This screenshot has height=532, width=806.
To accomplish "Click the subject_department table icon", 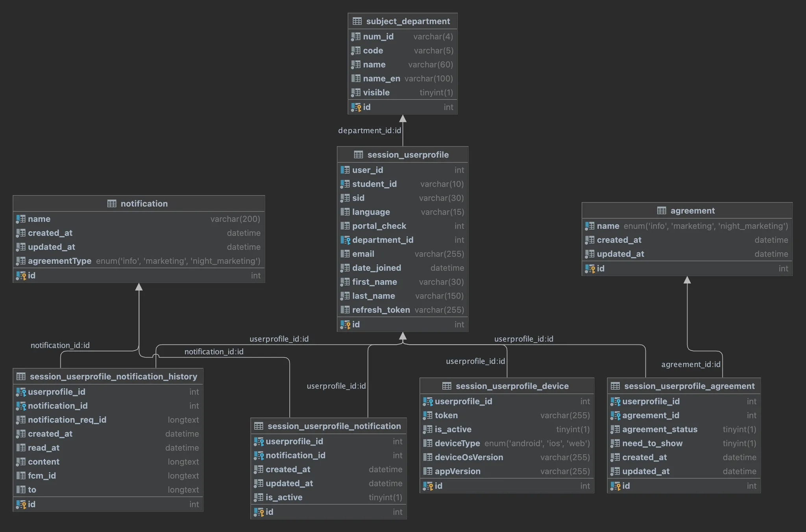I will [357, 21].
